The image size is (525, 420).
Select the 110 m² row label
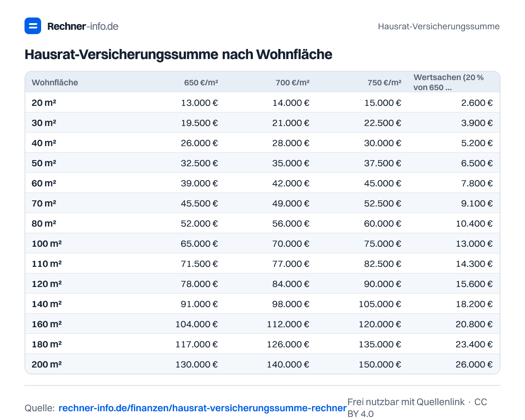(x=46, y=264)
